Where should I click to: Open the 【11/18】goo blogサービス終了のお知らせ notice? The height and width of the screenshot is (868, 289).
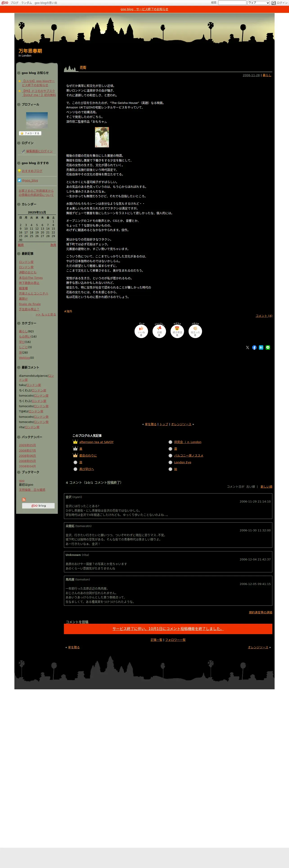38,83
